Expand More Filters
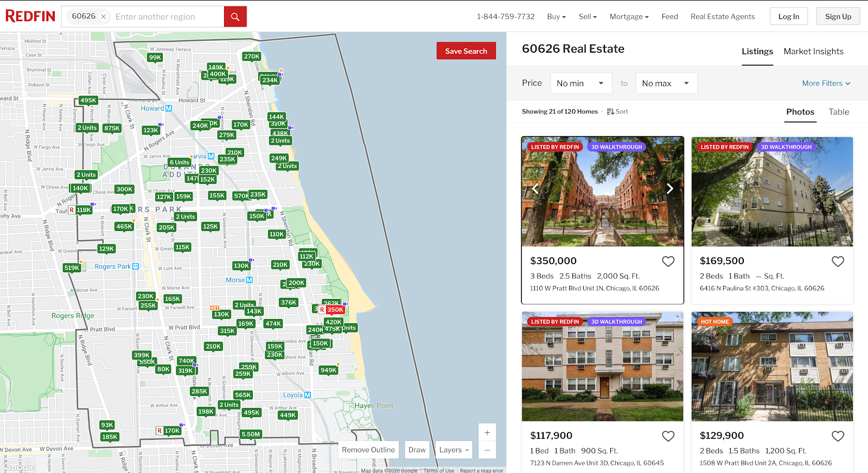This screenshot has height=473, width=868. pyautogui.click(x=826, y=84)
